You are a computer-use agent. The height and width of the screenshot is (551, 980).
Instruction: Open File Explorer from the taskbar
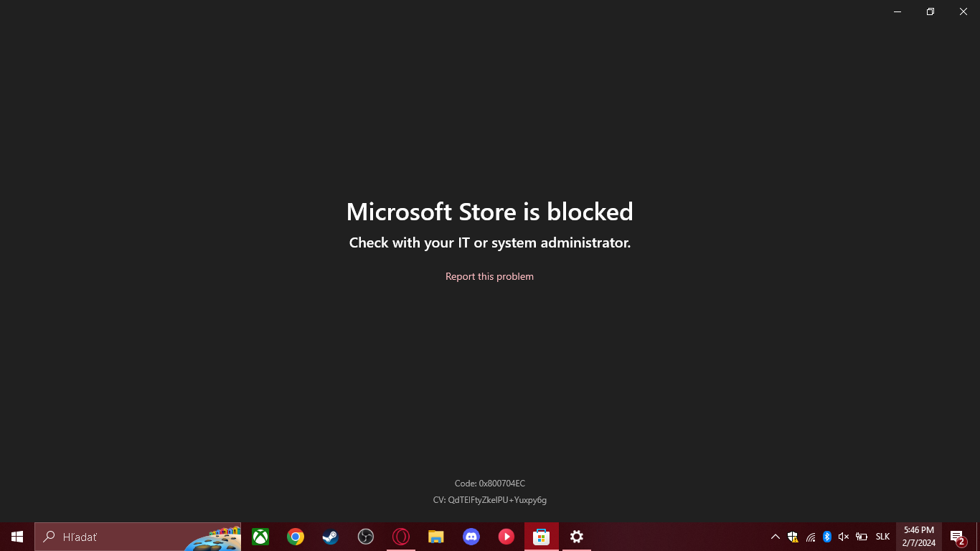(436, 537)
